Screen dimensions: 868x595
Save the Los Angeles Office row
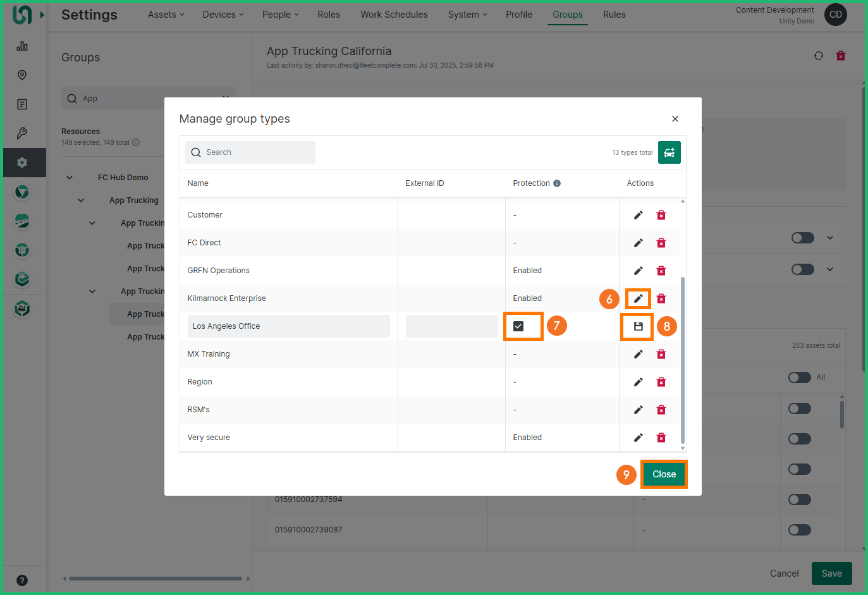pos(638,326)
